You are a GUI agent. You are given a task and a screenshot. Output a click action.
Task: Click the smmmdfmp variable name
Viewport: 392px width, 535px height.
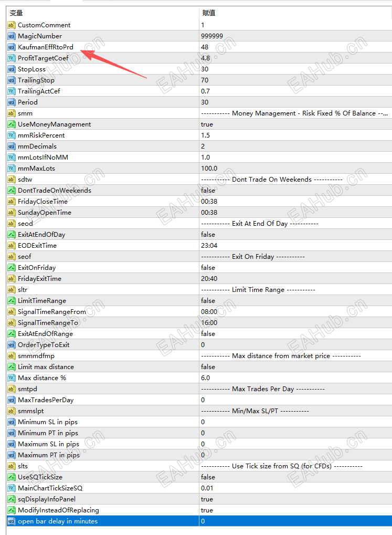(x=36, y=356)
